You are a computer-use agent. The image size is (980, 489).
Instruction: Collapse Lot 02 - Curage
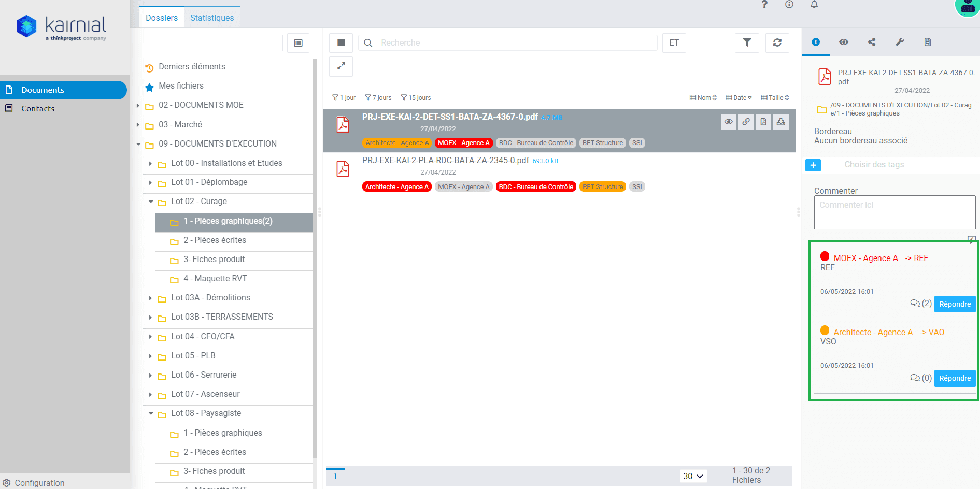click(151, 202)
